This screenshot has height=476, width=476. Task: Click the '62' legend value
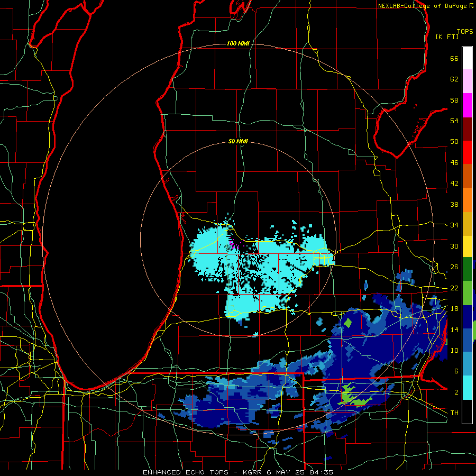point(454,79)
